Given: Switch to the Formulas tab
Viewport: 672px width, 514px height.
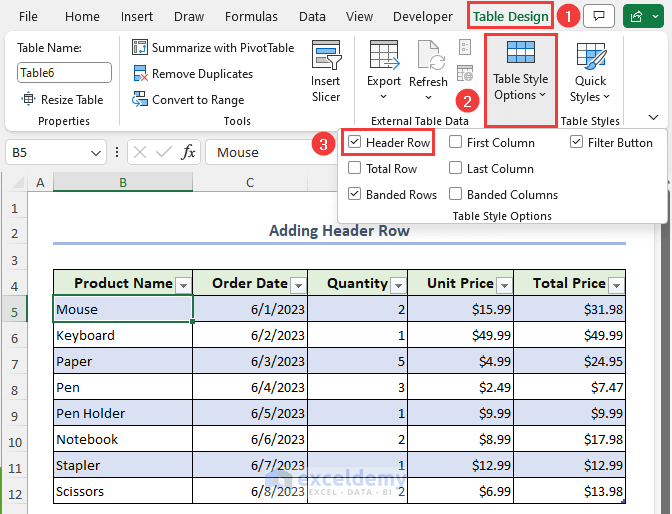Looking at the screenshot, I should pyautogui.click(x=251, y=16).
